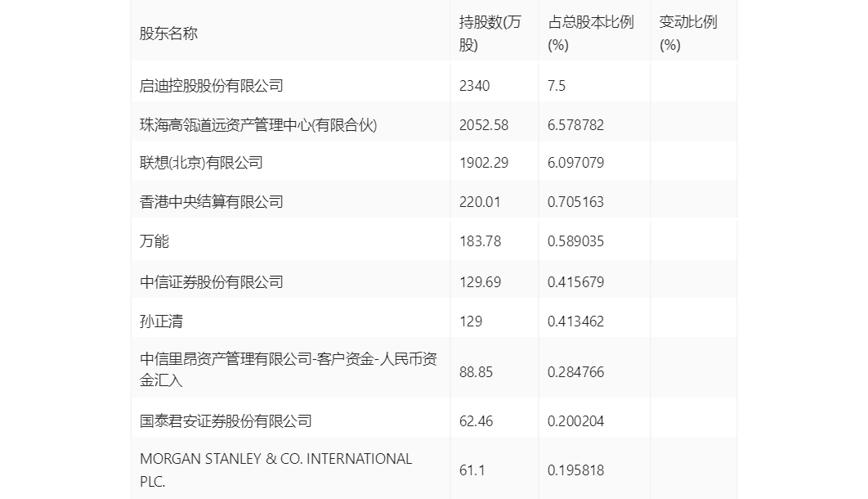
Task: Click the 股东名称 column header
Action: click(169, 34)
